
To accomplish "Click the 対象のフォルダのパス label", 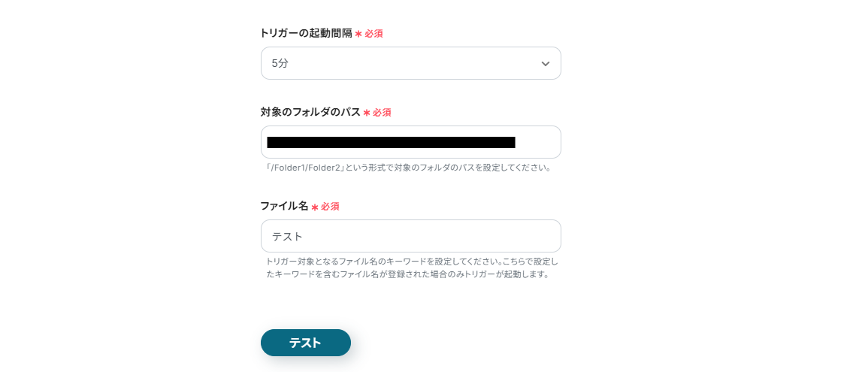I will [310, 112].
